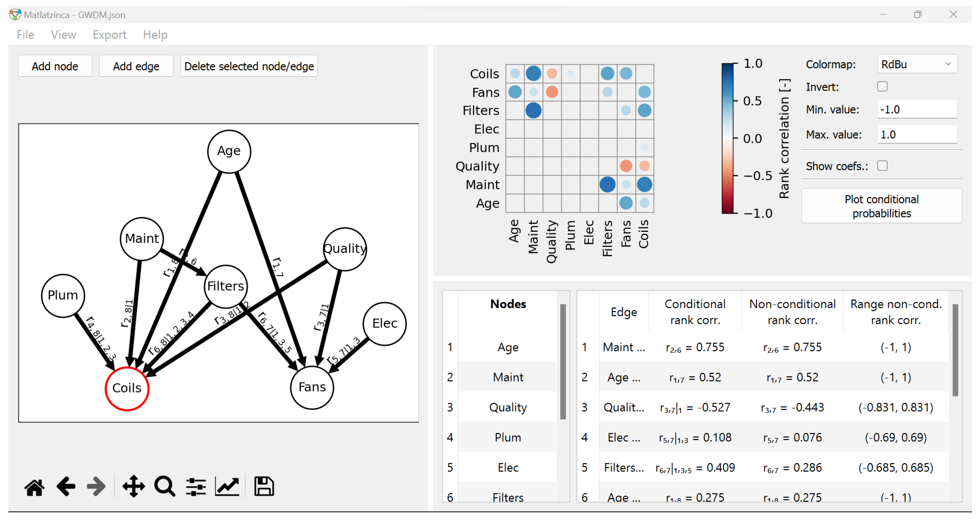Screen dimensions: 980x520
Task: Select the Coils node in graph
Action: click(127, 388)
